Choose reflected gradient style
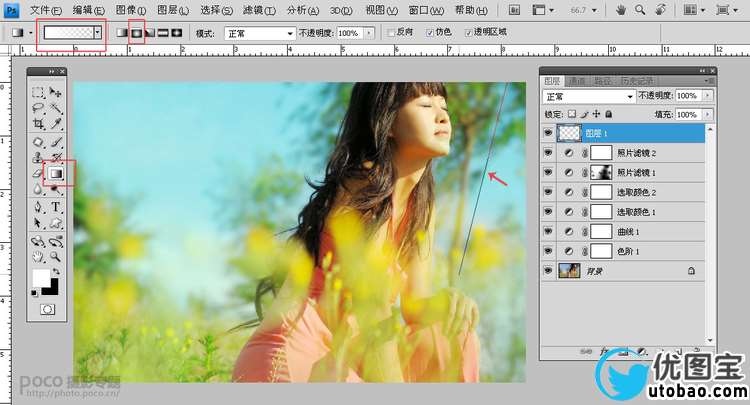 click(x=163, y=33)
